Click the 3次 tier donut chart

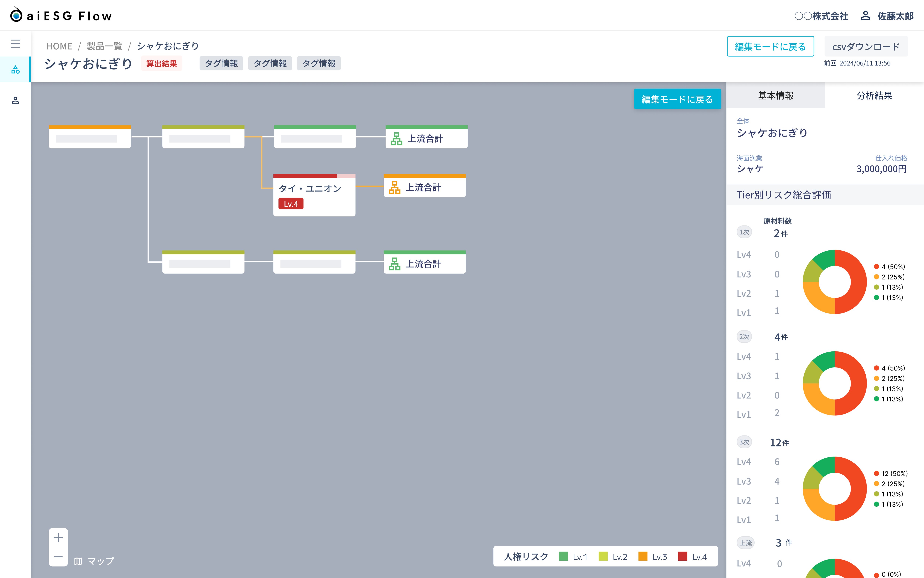tap(835, 488)
